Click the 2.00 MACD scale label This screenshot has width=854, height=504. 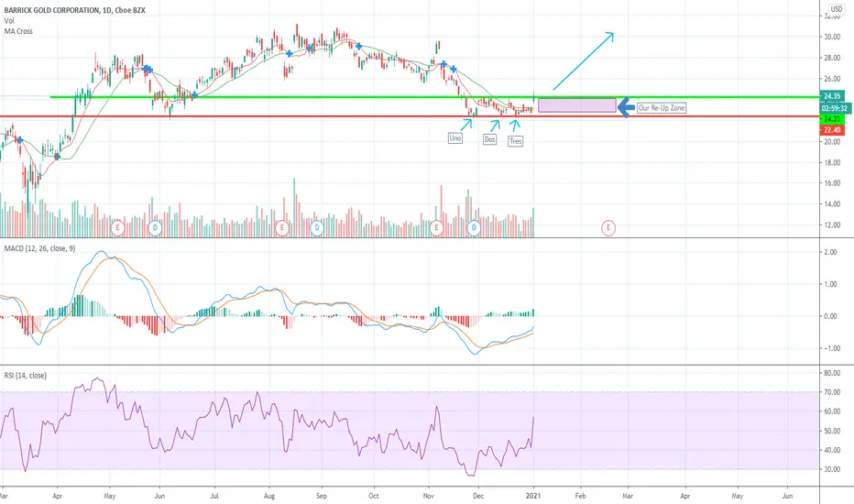coord(830,252)
